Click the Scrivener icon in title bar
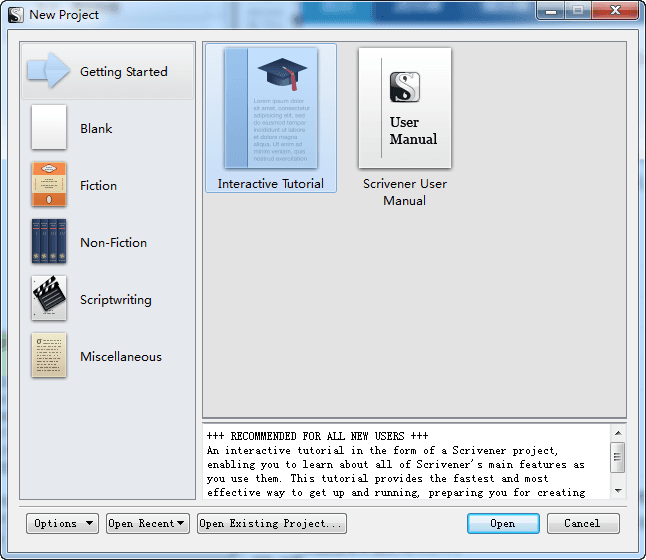 tap(16, 14)
